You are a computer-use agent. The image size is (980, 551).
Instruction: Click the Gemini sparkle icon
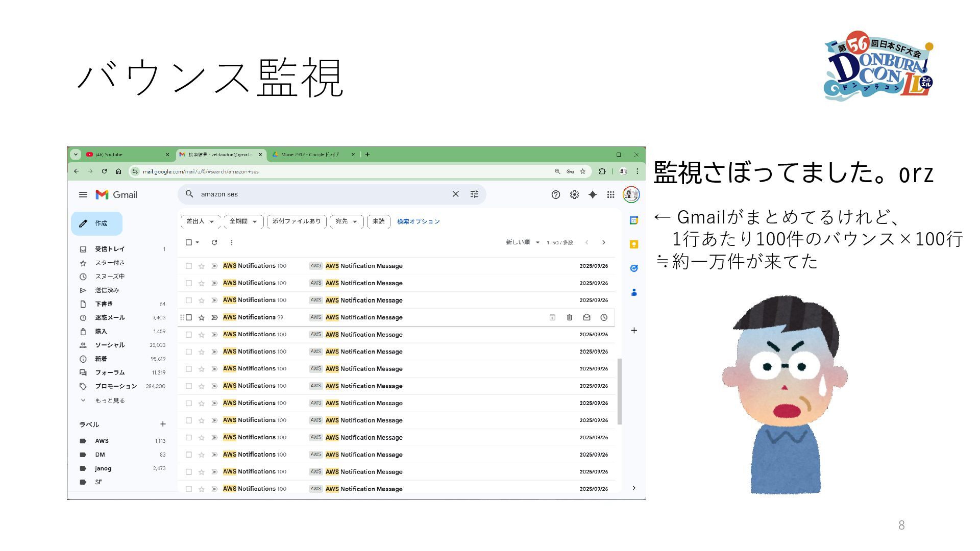pos(592,194)
